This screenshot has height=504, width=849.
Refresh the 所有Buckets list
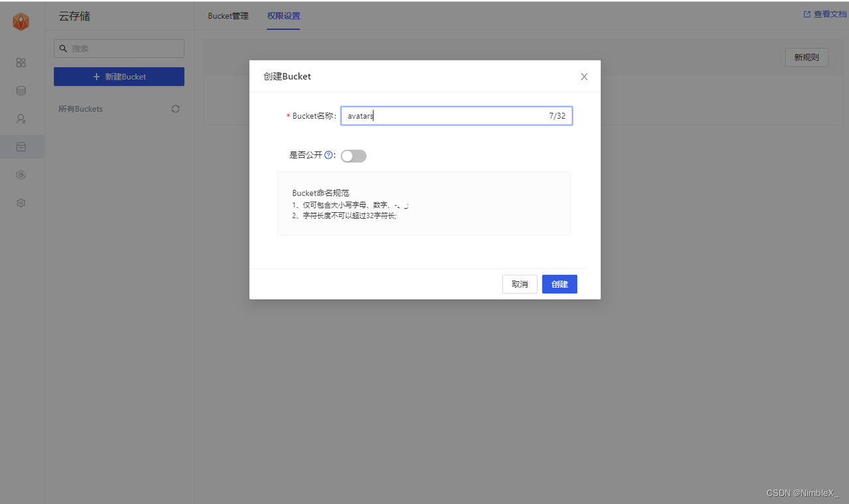[175, 109]
